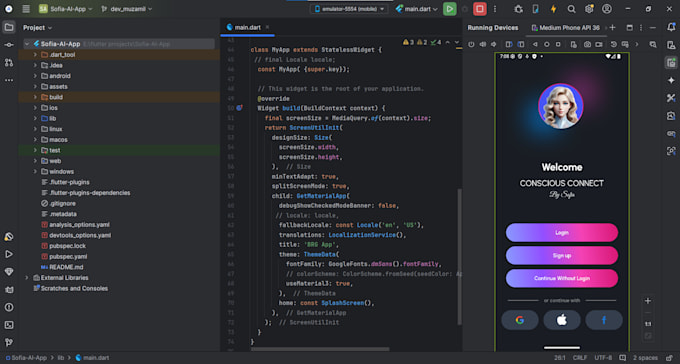Open the Commit tool window icon
This screenshot has height=364, width=680.
click(9, 45)
